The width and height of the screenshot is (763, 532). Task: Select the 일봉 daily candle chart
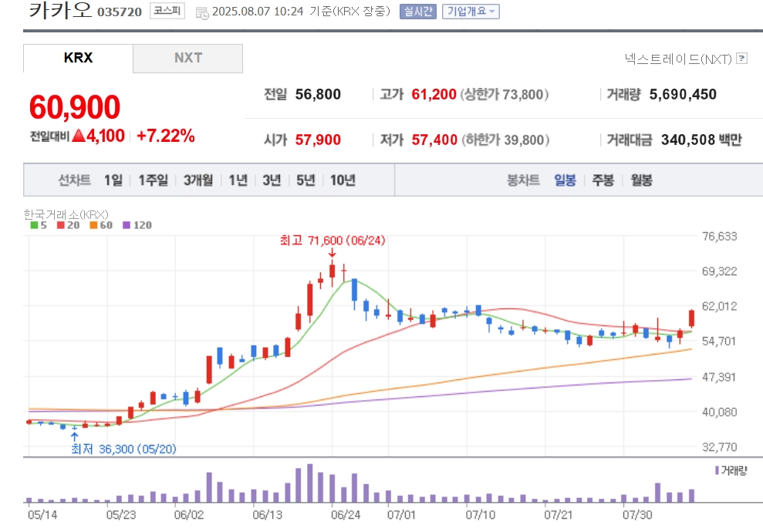(x=565, y=180)
